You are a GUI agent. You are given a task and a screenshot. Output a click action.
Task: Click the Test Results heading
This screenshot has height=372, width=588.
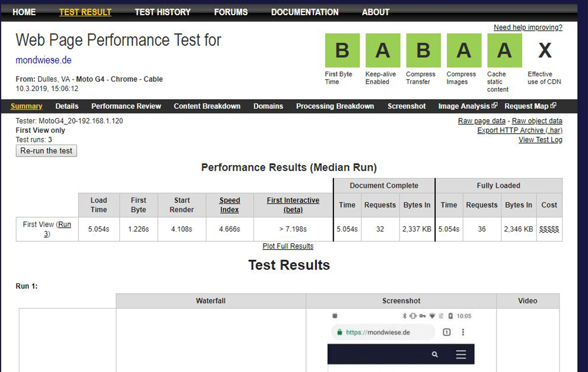[289, 265]
